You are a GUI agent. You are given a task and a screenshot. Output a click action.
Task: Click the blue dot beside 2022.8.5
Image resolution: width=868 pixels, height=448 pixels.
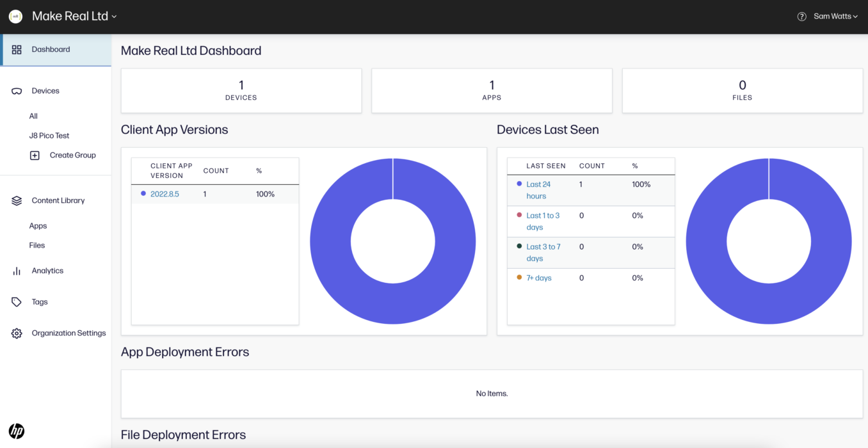tap(143, 193)
